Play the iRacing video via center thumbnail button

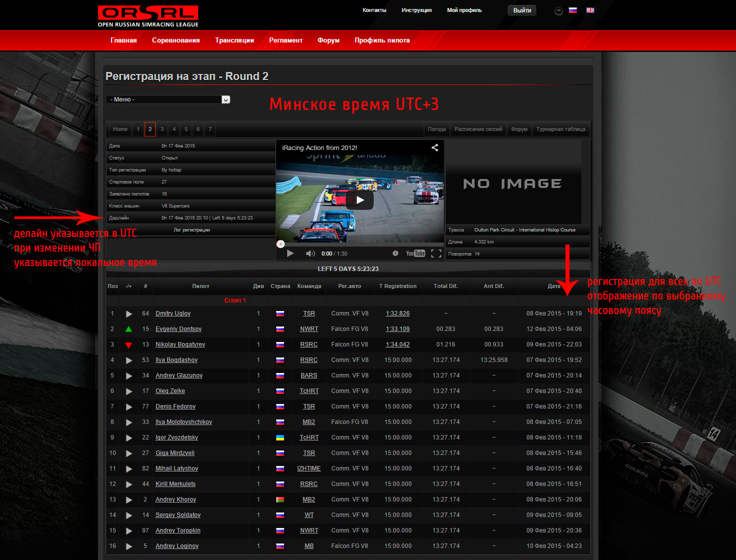tap(360, 200)
